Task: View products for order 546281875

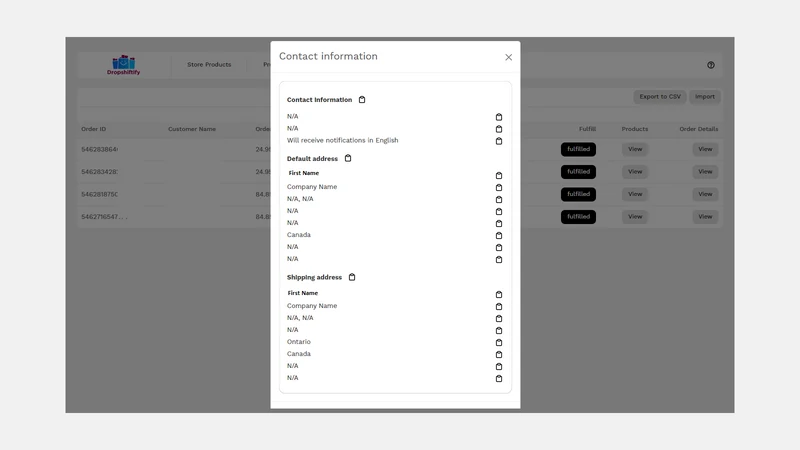Action: [x=635, y=194]
